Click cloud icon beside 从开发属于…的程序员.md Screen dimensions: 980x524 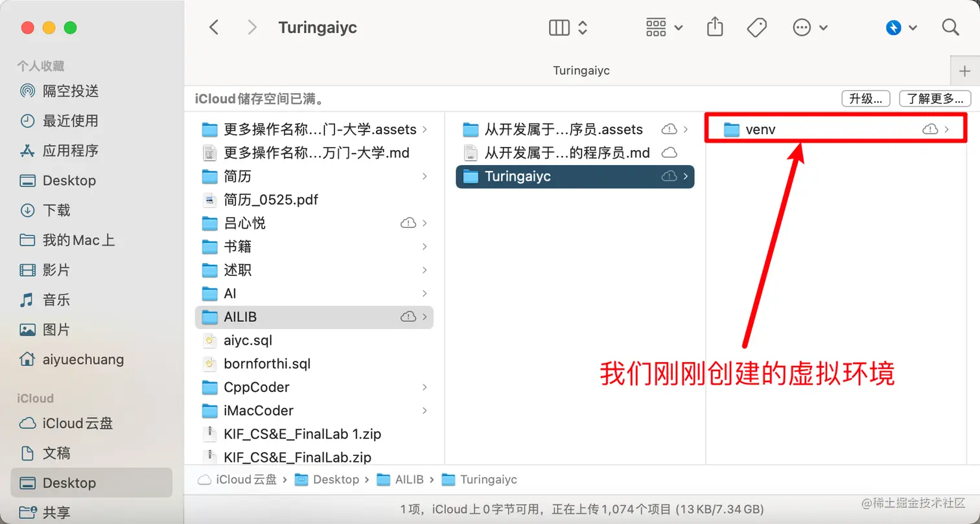tap(670, 153)
